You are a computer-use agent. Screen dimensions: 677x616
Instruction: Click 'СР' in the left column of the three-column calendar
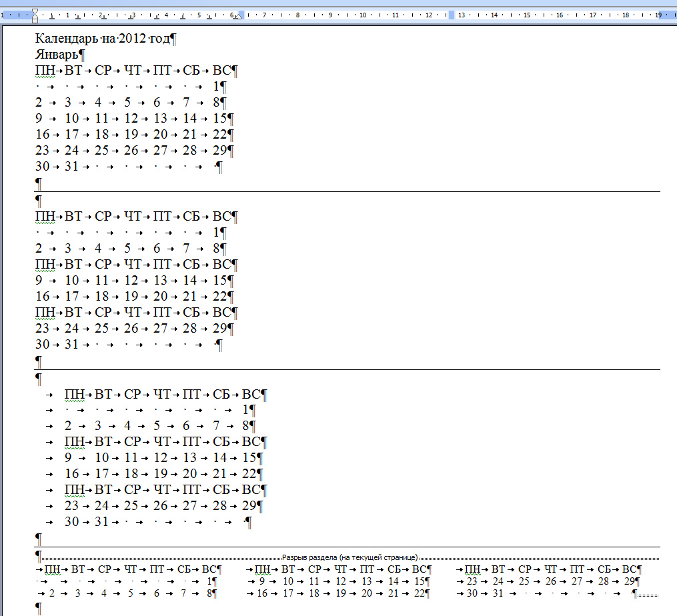coord(105,569)
